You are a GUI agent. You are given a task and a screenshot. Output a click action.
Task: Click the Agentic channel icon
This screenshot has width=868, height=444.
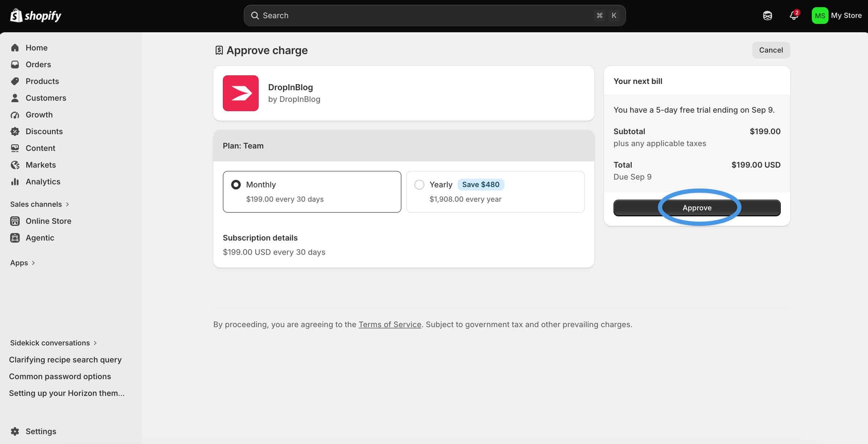(x=15, y=238)
